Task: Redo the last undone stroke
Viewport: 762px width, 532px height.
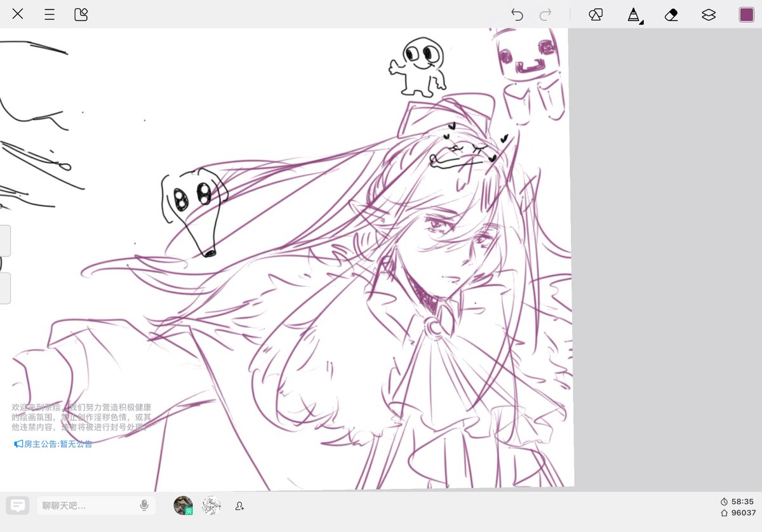Action: [x=545, y=15]
